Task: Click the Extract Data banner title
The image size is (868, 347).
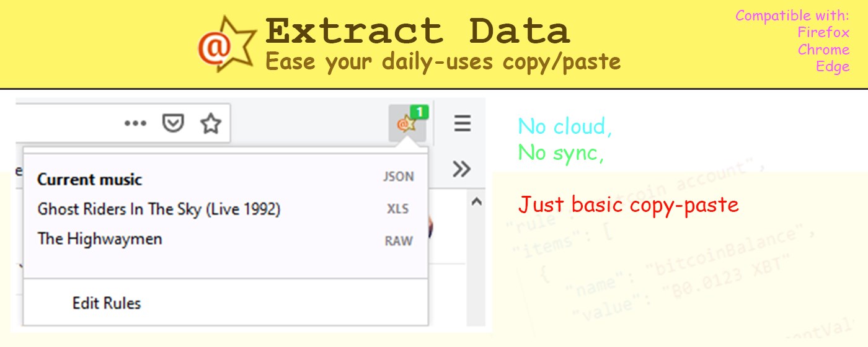Action: pyautogui.click(x=417, y=30)
